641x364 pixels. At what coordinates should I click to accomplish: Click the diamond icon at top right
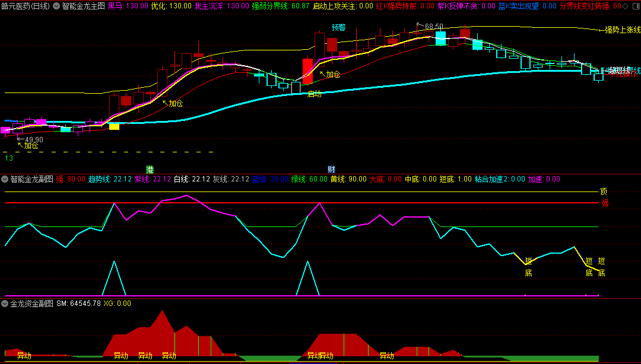pyautogui.click(x=626, y=6)
